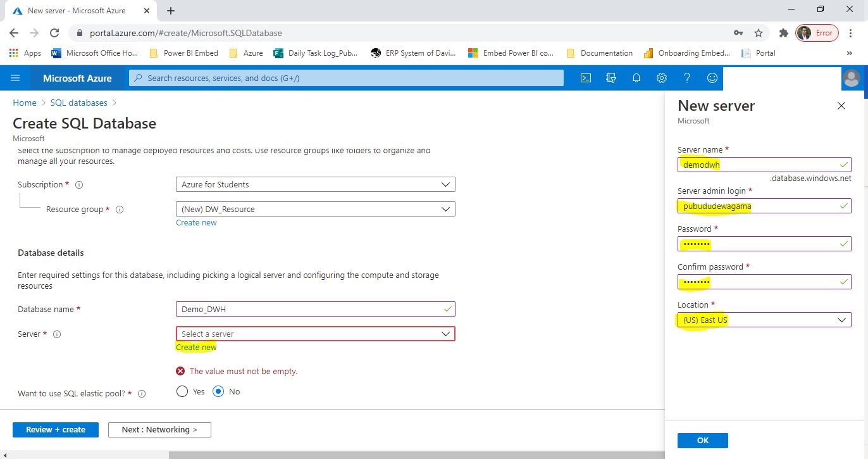Click the Server name input field
This screenshot has width=868, height=459.
pyautogui.click(x=764, y=165)
